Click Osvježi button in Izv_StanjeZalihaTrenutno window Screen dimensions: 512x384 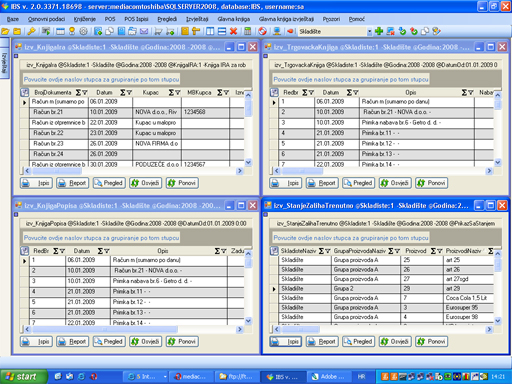[395, 342]
